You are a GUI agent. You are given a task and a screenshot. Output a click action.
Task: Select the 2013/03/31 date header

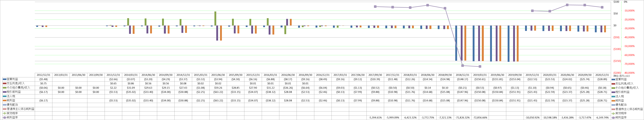point(61,75)
